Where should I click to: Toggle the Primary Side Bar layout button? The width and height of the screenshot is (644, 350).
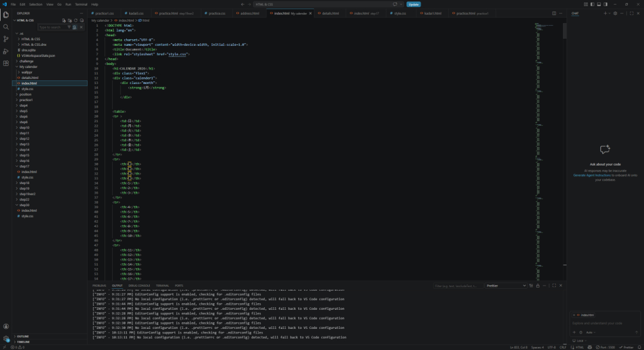[x=592, y=4]
